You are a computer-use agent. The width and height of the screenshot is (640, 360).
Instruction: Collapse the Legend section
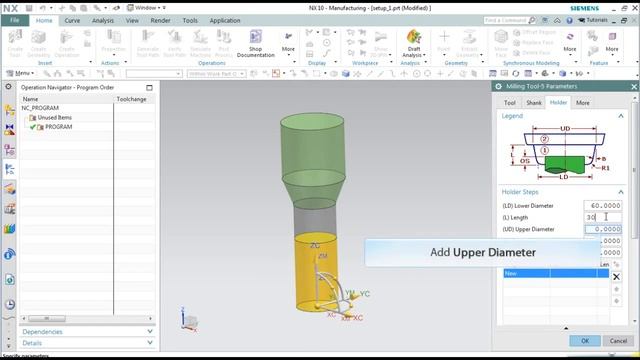click(621, 116)
